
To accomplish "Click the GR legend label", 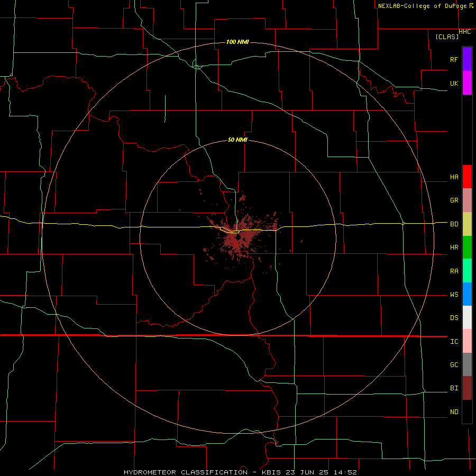I will (x=454, y=200).
